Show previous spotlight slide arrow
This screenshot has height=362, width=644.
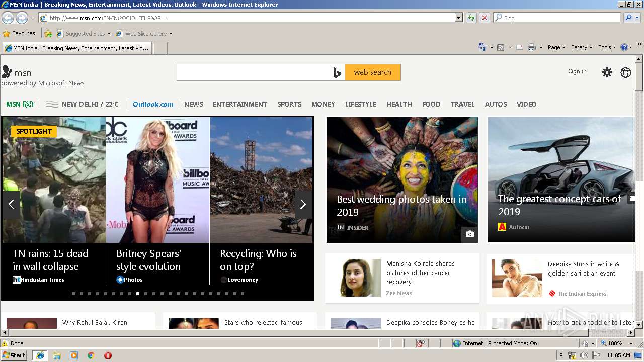pyautogui.click(x=11, y=204)
